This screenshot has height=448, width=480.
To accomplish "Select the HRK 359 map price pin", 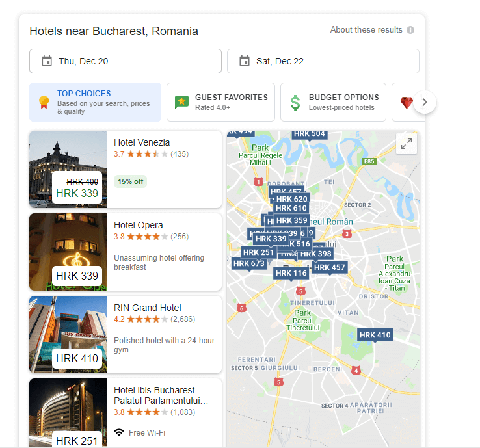I will point(292,220).
